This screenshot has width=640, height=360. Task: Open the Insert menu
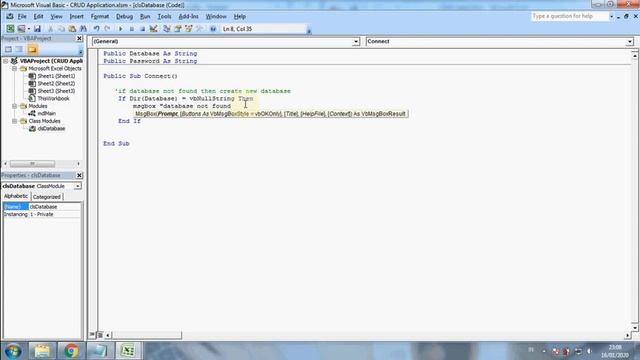coord(76,16)
